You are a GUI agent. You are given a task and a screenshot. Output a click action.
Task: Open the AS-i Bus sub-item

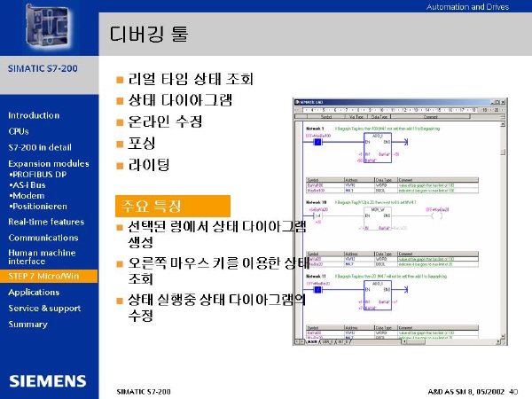pyautogui.click(x=27, y=185)
